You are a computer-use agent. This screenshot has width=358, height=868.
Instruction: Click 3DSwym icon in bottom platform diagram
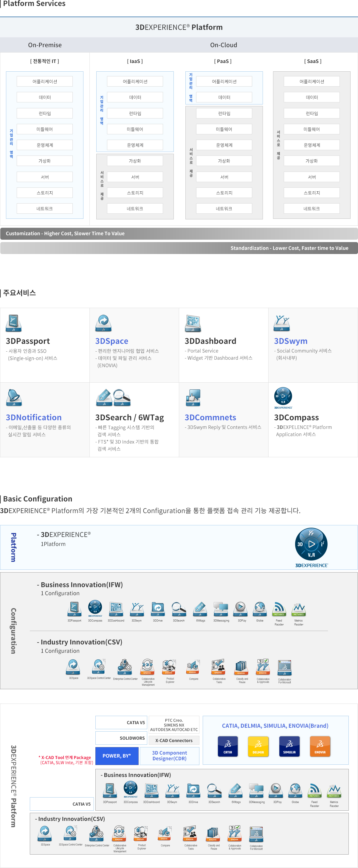click(172, 790)
